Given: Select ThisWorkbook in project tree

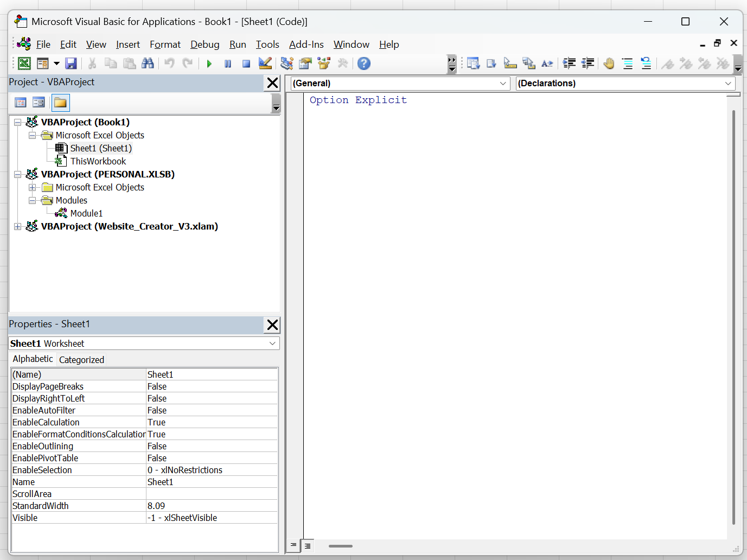Looking at the screenshot, I should [x=98, y=161].
